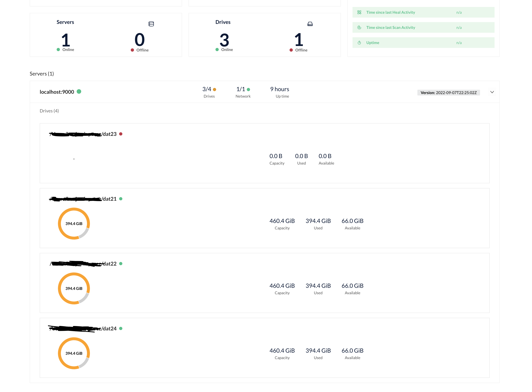Click green 1/1 network status dot
The width and height of the screenshot is (532, 392).
tap(248, 90)
